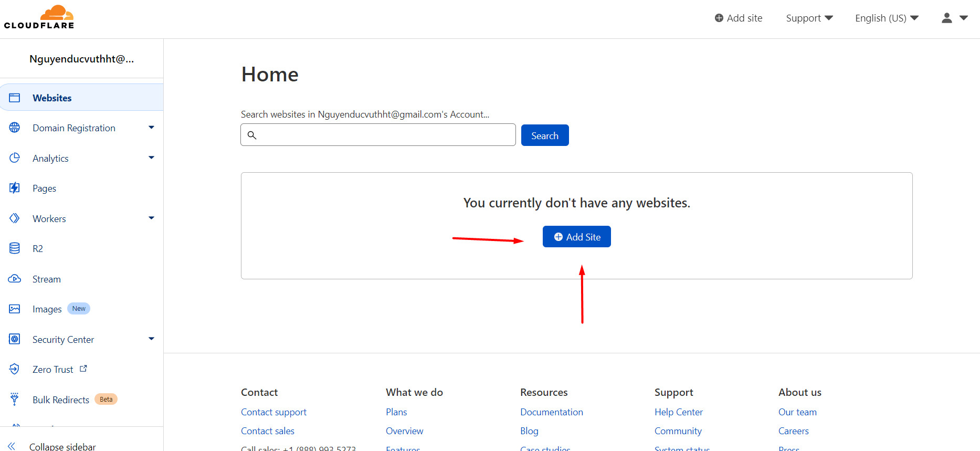Viewport: 980px width, 451px height.
Task: Open Bulk Redirects in sidebar
Action: (61, 400)
